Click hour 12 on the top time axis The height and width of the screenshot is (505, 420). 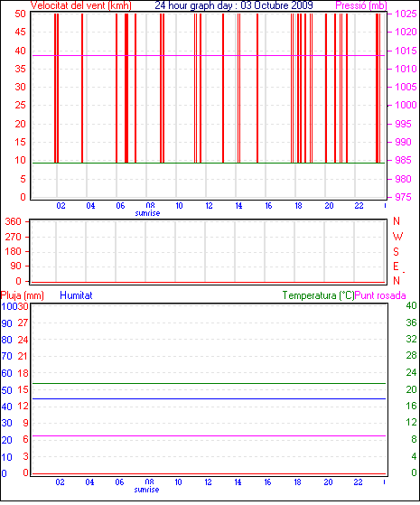pos(209,205)
